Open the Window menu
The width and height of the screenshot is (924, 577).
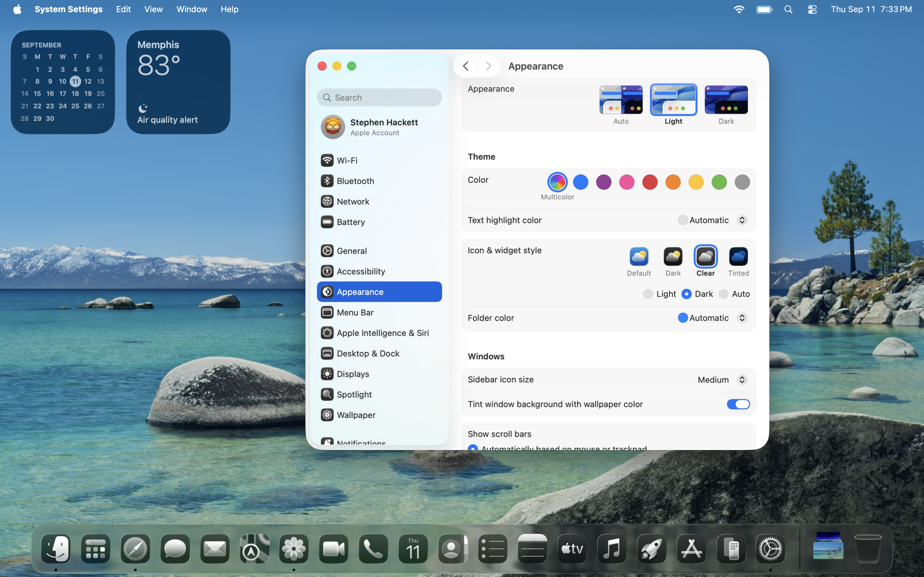[x=192, y=9]
